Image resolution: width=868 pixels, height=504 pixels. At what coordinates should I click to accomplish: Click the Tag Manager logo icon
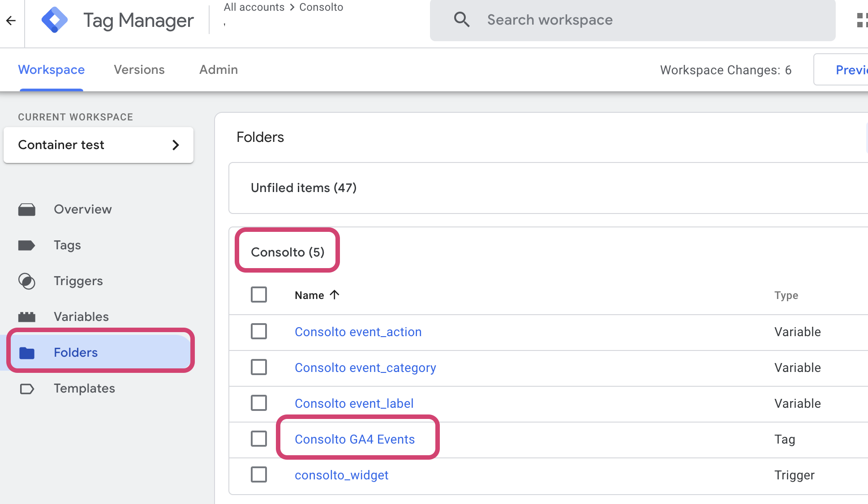click(55, 20)
